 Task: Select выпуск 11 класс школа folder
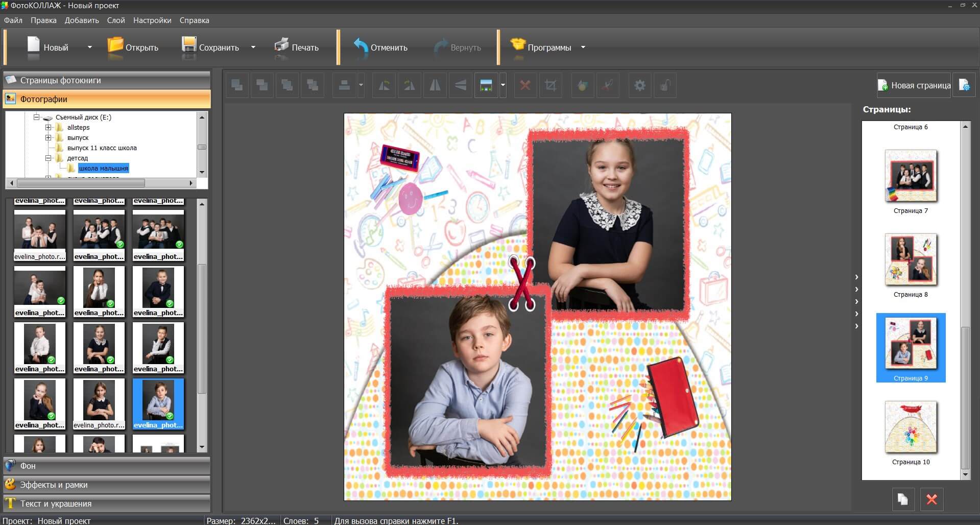tap(102, 148)
